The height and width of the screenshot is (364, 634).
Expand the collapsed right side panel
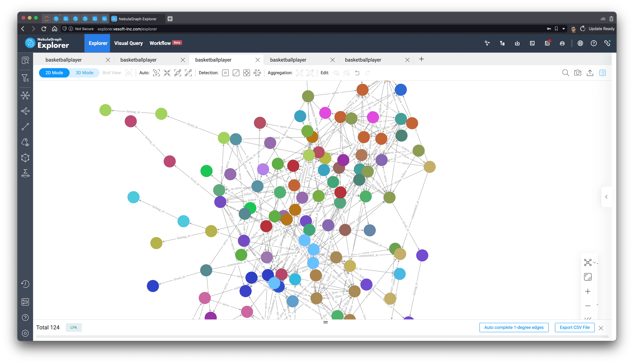pyautogui.click(x=606, y=197)
